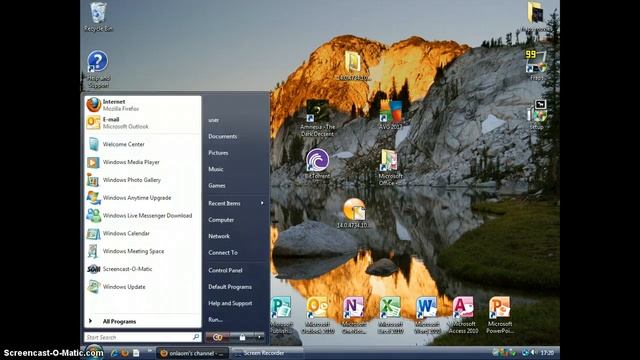Open Mozilla Firefox from Start menu Internet entry
The height and width of the screenshot is (360, 640).
pos(142,105)
